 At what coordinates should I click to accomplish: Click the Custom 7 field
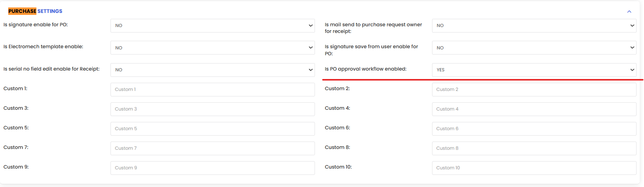[212, 148]
